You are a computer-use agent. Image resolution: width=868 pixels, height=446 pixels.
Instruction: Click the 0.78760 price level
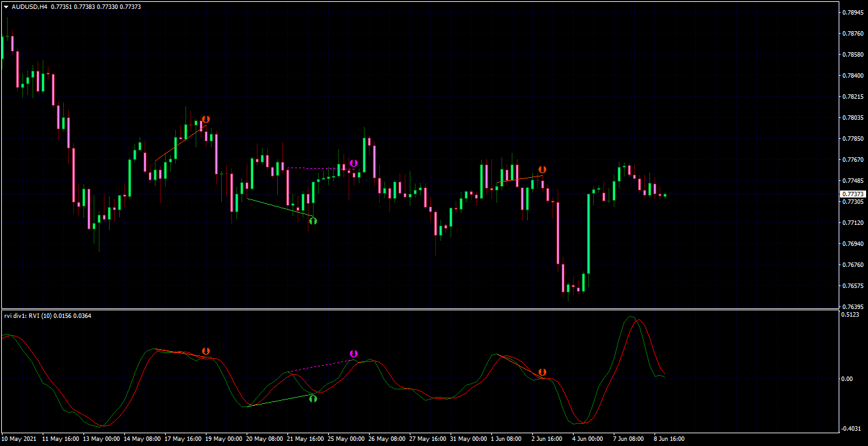click(x=853, y=34)
